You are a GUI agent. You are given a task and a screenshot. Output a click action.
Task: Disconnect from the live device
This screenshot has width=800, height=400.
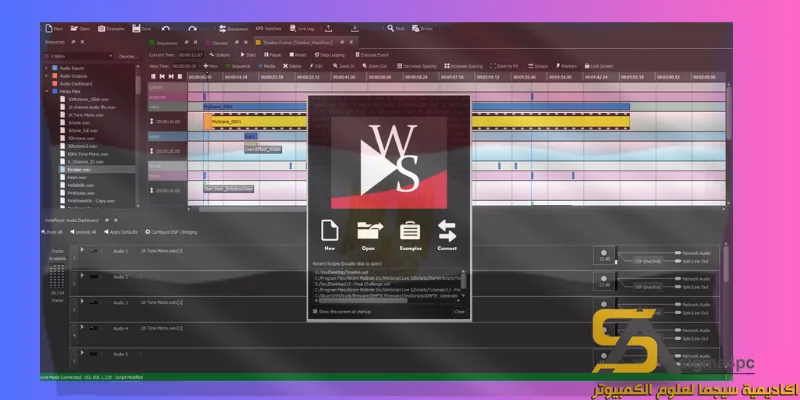pos(233,29)
